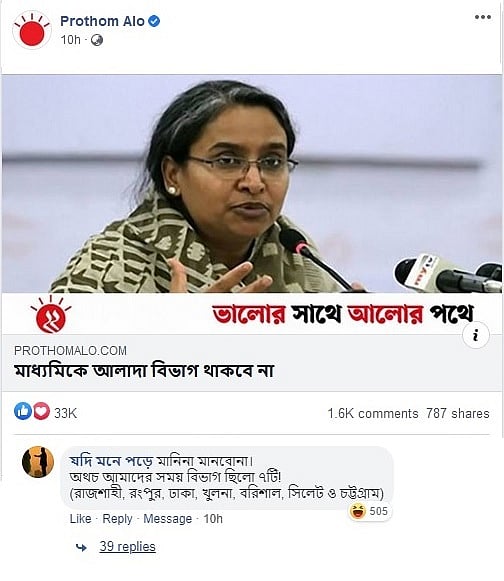Open the three-dots post options menu
Screen dimensions: 504x581
point(483,17)
